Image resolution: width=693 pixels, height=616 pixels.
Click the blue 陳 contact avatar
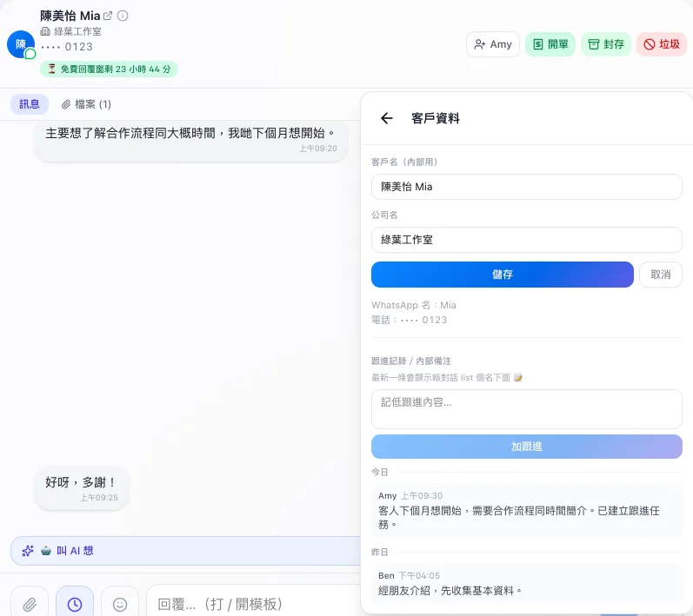[21, 44]
